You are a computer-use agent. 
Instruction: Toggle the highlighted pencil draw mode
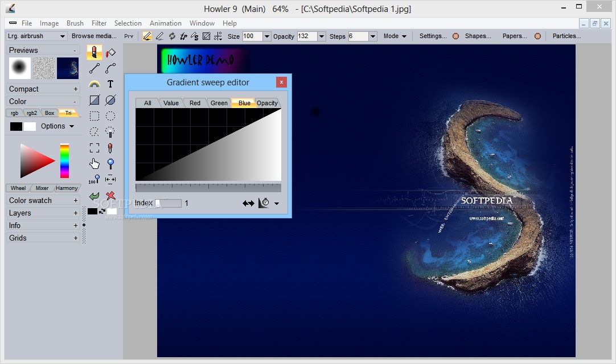147,36
